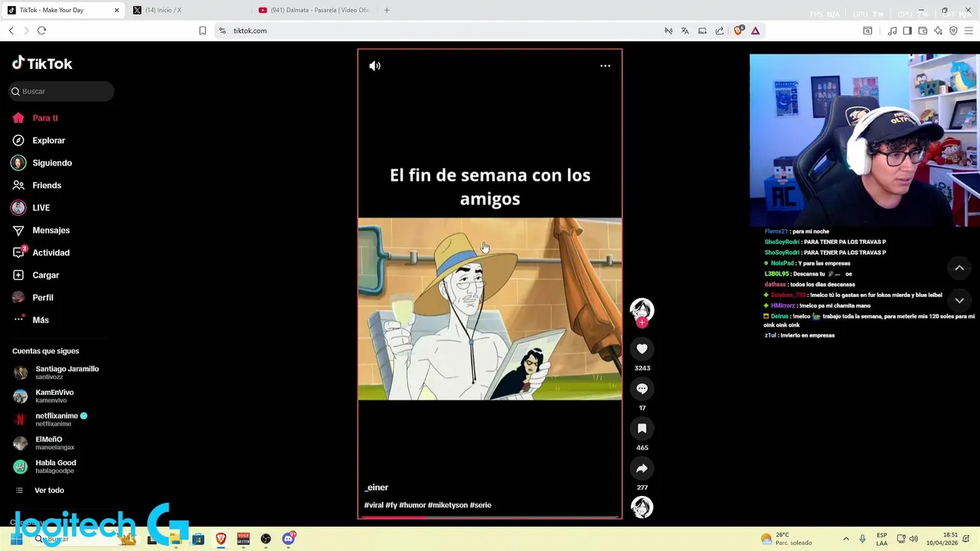This screenshot has height=551, width=980.
Task: Open the browser hamburger menu
Action: click(970, 31)
